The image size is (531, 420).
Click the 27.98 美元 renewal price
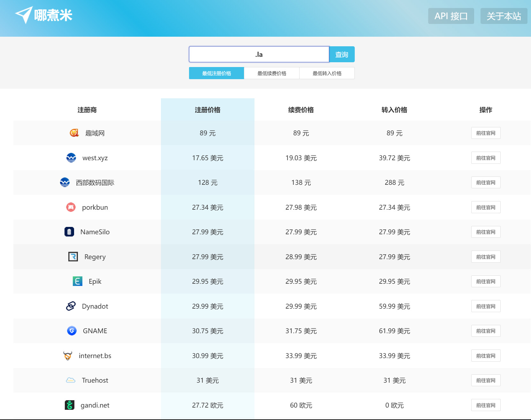[301, 207]
